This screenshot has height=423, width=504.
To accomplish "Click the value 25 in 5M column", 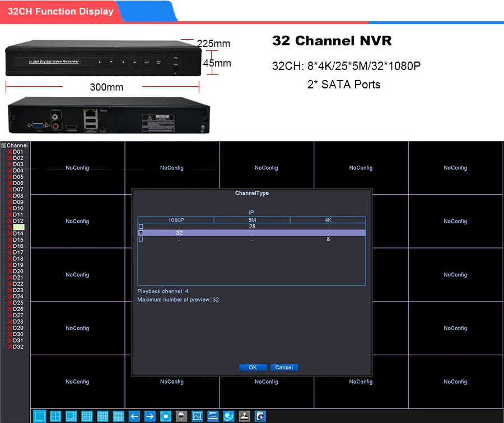I will (252, 227).
